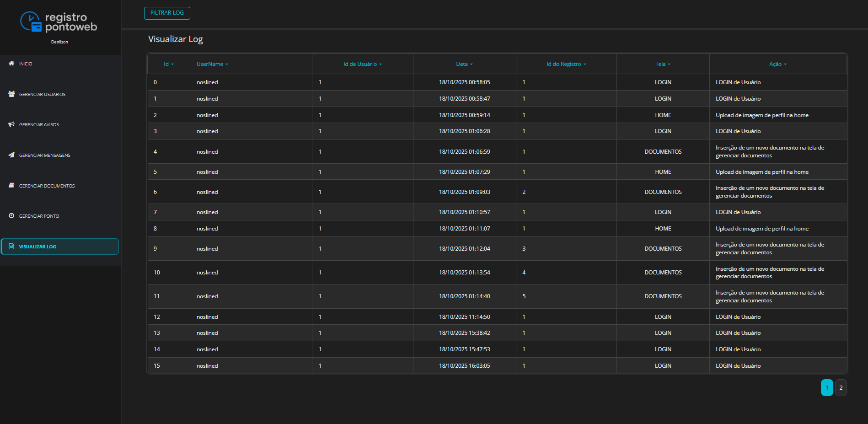
Task: Sort the log by Data column
Action: click(x=464, y=64)
